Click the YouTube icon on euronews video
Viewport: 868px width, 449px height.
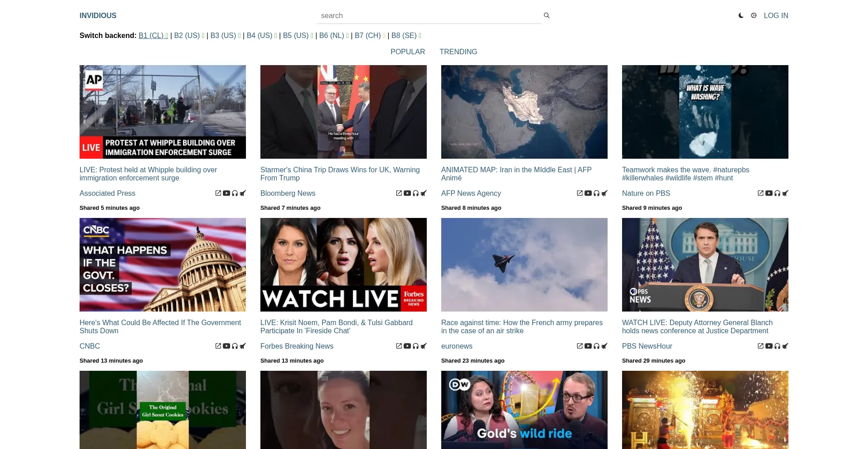[588, 346]
